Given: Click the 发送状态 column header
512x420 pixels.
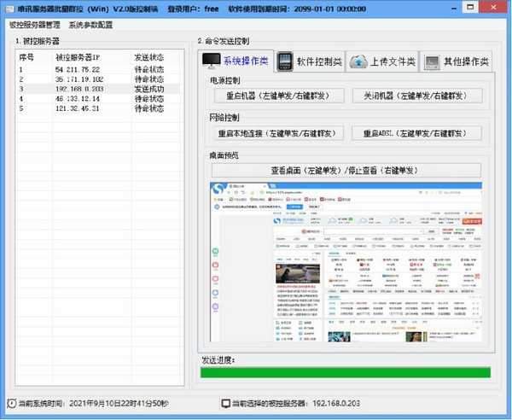Looking at the screenshot, I should click(148, 57).
